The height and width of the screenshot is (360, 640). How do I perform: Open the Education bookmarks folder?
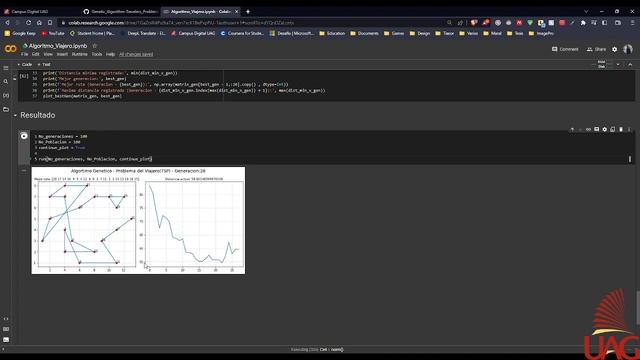pyautogui.click(x=332, y=33)
